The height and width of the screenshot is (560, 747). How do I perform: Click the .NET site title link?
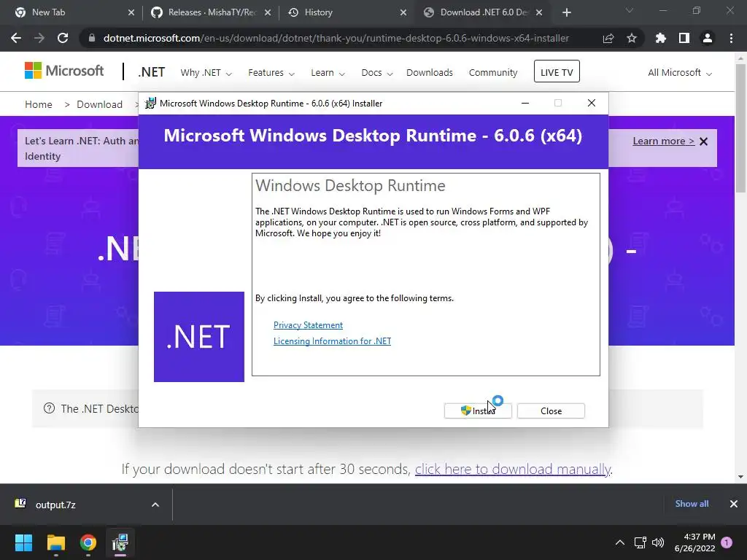point(152,72)
